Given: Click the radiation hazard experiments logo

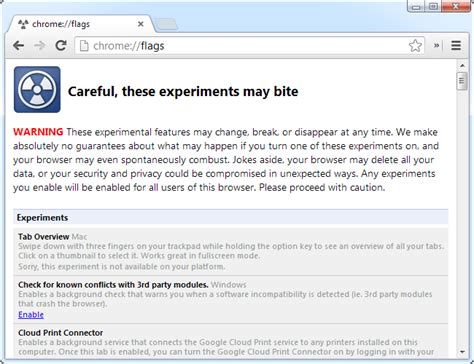Looking at the screenshot, I should pos(37,89).
